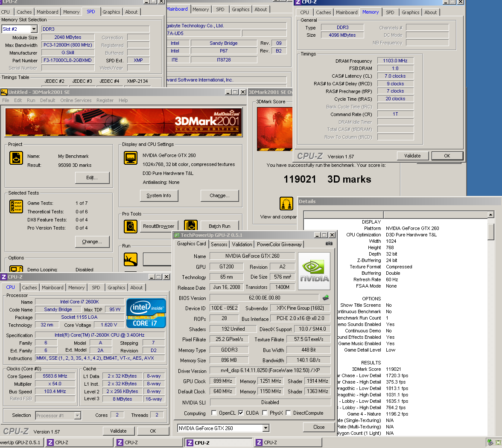Open the Slot #2 memory slot dropdown
This screenshot has width=502, height=448.
[34, 29]
